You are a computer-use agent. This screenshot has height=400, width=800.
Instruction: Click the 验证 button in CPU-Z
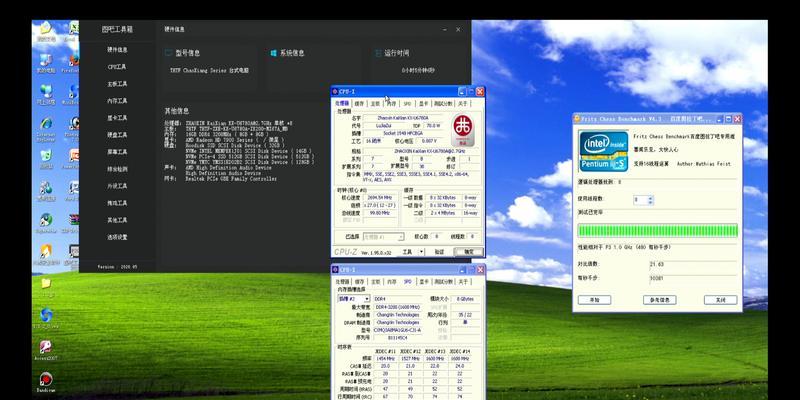[x=439, y=252]
